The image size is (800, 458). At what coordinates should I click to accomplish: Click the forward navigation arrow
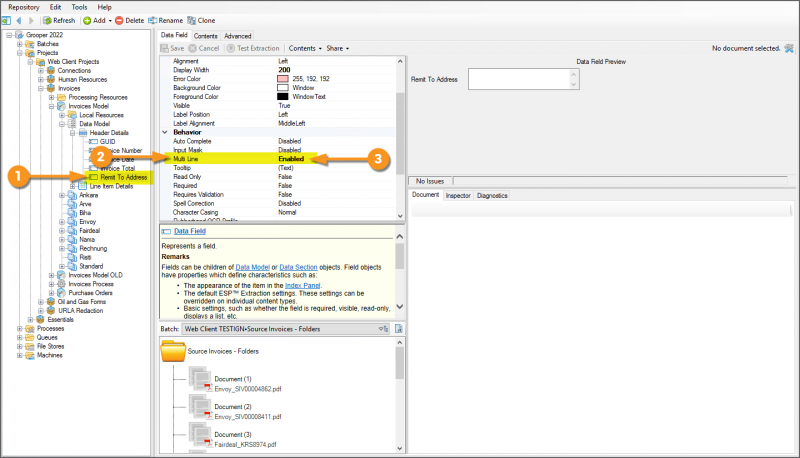[31, 20]
